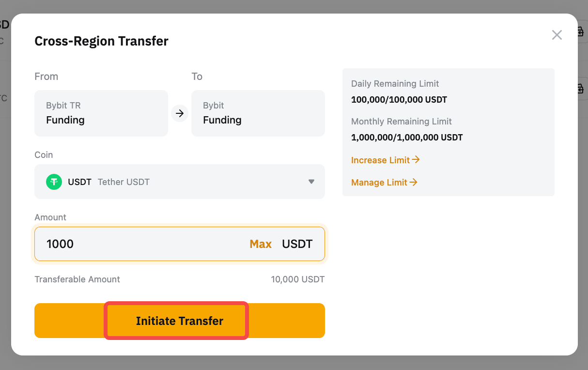The height and width of the screenshot is (370, 588).
Task: Open the From account Bybit TR Funding selector
Action: [x=101, y=113]
